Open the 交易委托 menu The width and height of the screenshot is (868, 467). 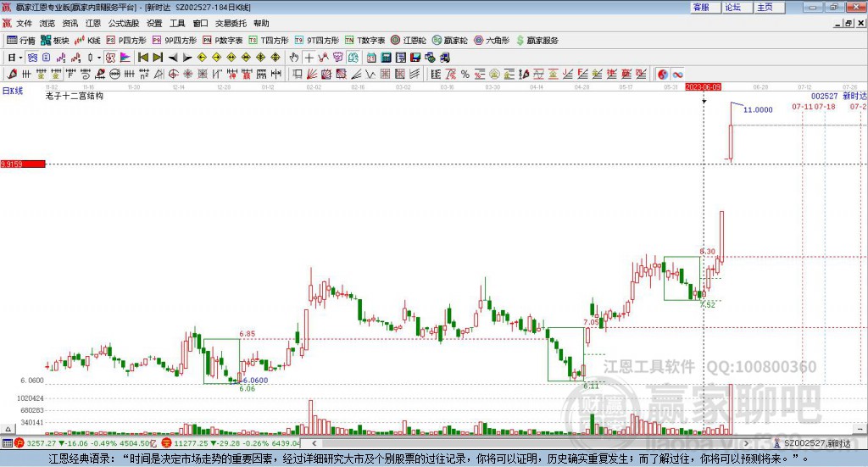[231, 23]
